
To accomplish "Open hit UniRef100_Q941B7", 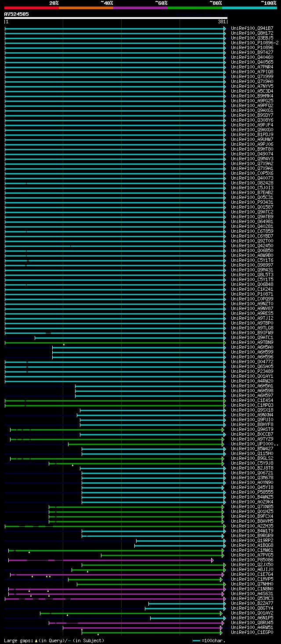I will (252, 28).
